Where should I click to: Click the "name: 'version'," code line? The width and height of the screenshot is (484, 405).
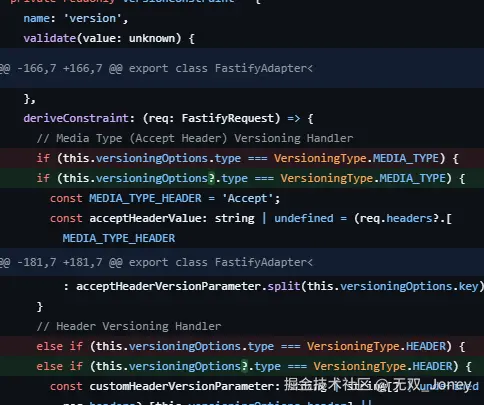tap(76, 18)
